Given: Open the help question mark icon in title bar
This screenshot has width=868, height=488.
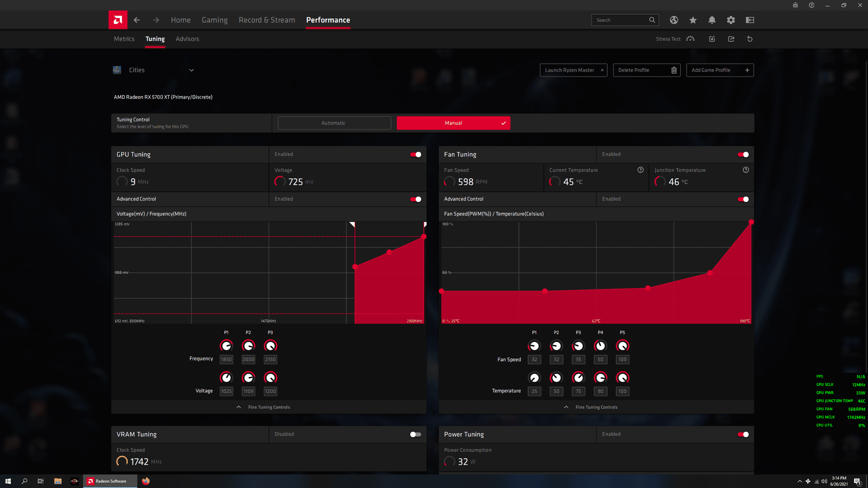Looking at the screenshot, I should [811, 5].
